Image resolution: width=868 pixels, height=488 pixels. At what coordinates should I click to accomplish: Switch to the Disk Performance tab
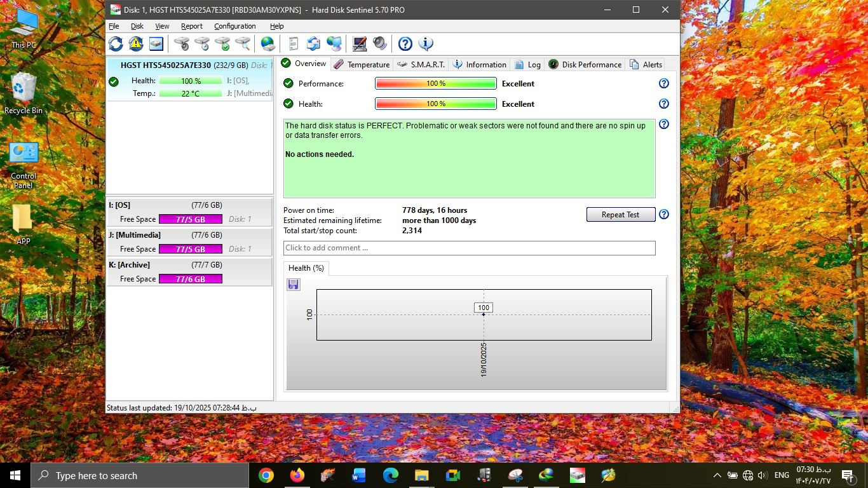coord(585,64)
